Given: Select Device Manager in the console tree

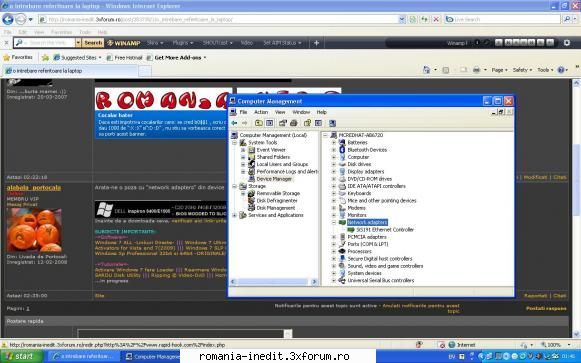Looking at the screenshot, I should point(274,179).
